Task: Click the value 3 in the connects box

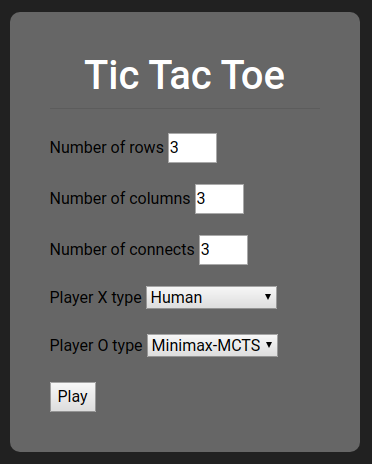Action: [205, 249]
